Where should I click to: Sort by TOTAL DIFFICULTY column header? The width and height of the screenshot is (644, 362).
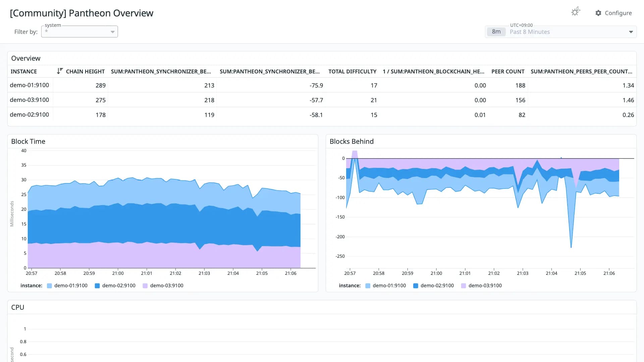tap(352, 71)
